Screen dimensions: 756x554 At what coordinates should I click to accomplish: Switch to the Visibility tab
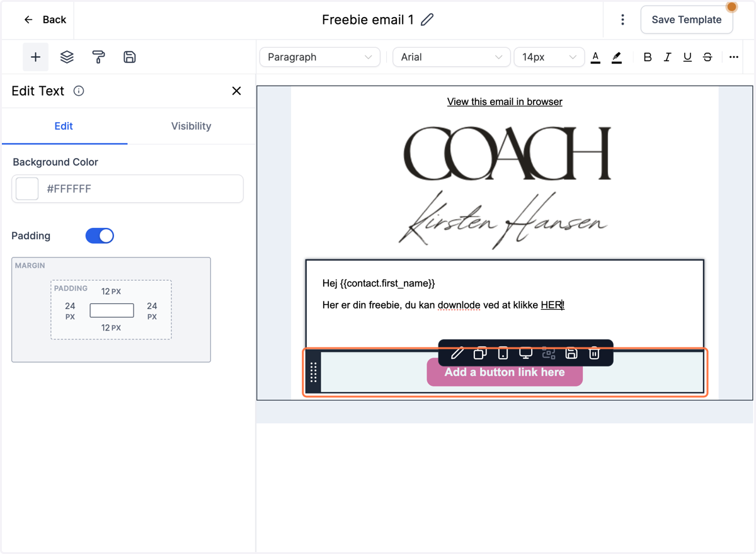191,126
